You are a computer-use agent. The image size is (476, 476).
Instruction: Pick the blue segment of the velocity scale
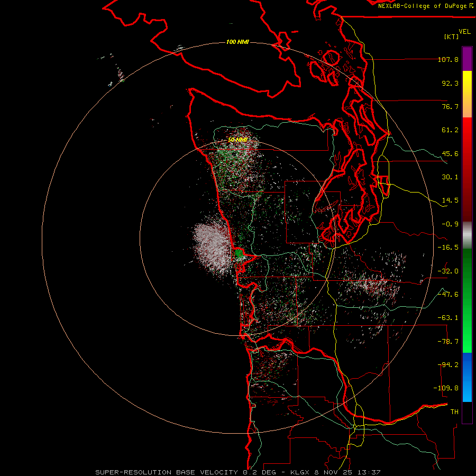point(467,377)
